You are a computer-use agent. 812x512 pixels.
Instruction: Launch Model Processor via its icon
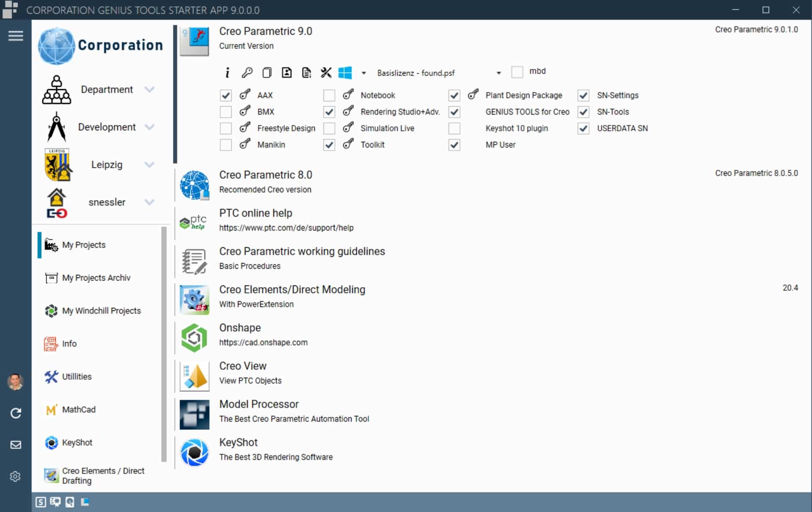pyautogui.click(x=194, y=414)
